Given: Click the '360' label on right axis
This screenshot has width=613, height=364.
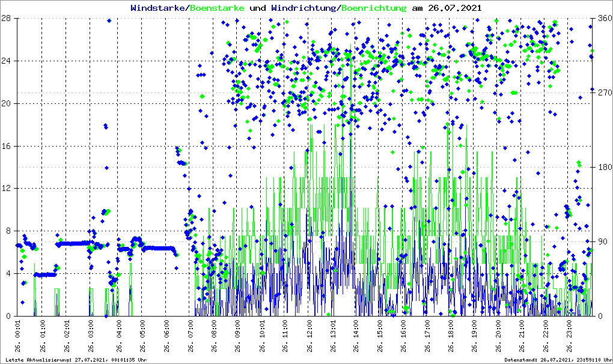Looking at the screenshot, I should pyautogui.click(x=603, y=19).
